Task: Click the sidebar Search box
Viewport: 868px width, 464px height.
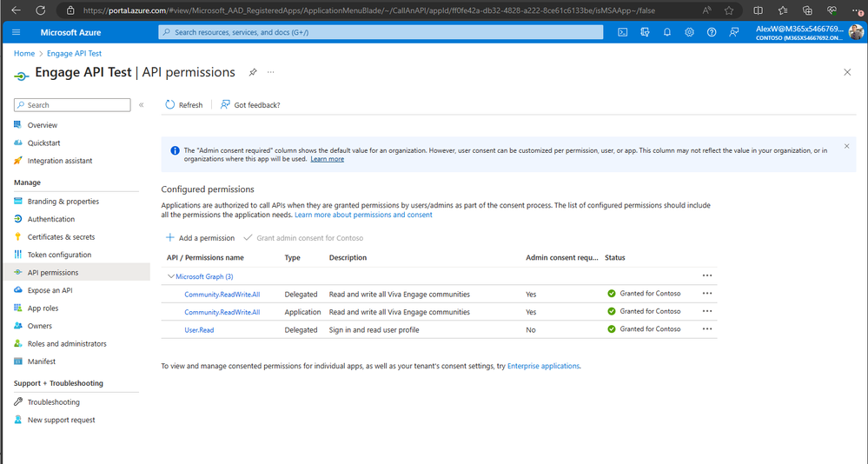Action: click(x=72, y=104)
